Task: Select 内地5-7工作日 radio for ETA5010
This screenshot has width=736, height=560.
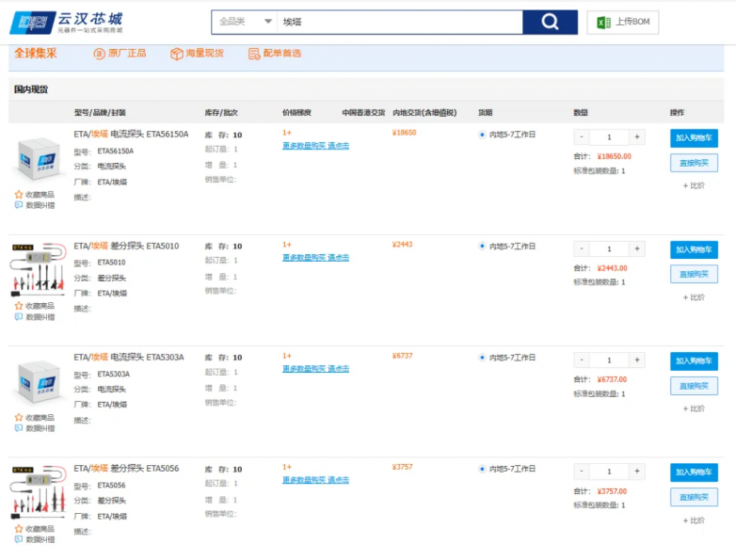Action: pos(482,246)
